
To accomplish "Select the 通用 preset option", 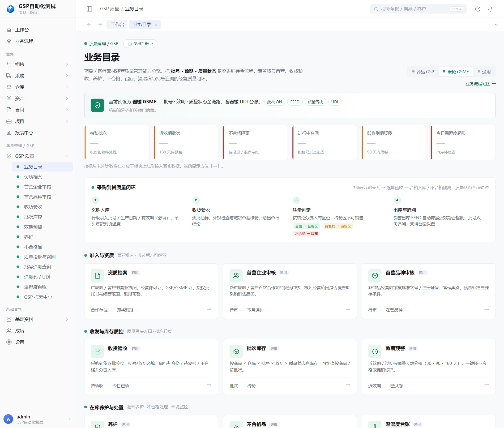I will click(x=484, y=72).
